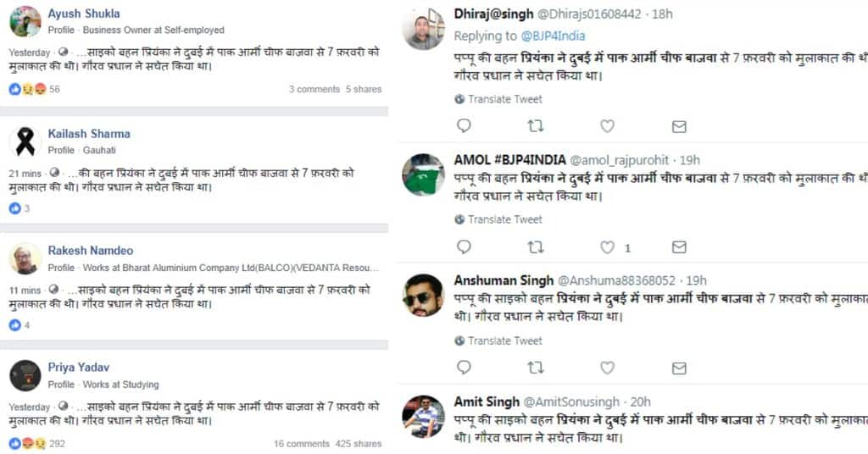868x454 pixels.
Task: Open Amit Singh's Twitter avatar
Action: (x=423, y=417)
